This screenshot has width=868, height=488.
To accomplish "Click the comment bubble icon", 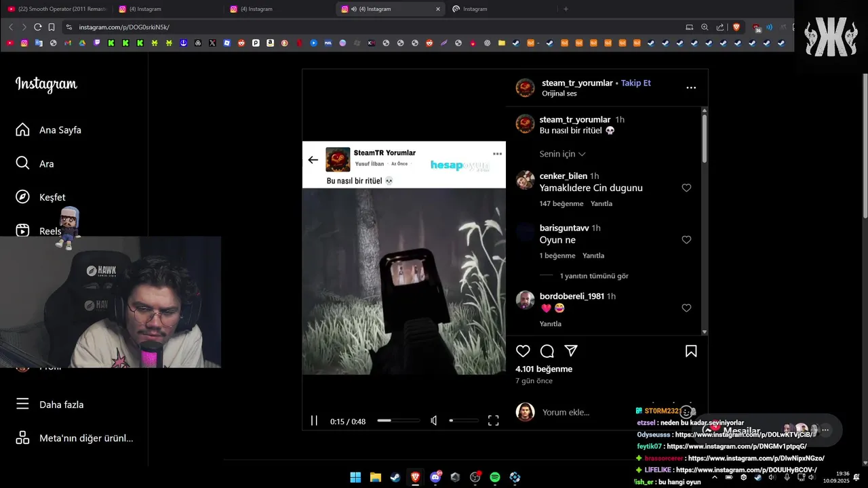I will point(547,351).
